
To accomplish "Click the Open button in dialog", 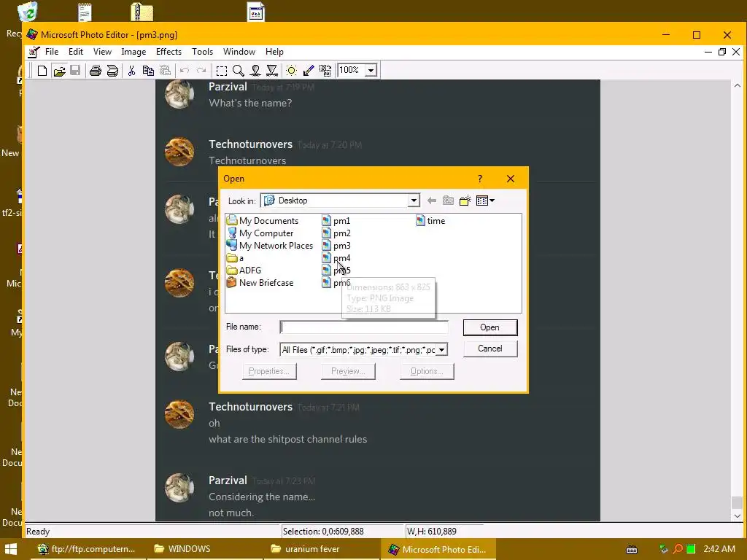I will pyautogui.click(x=489, y=327).
